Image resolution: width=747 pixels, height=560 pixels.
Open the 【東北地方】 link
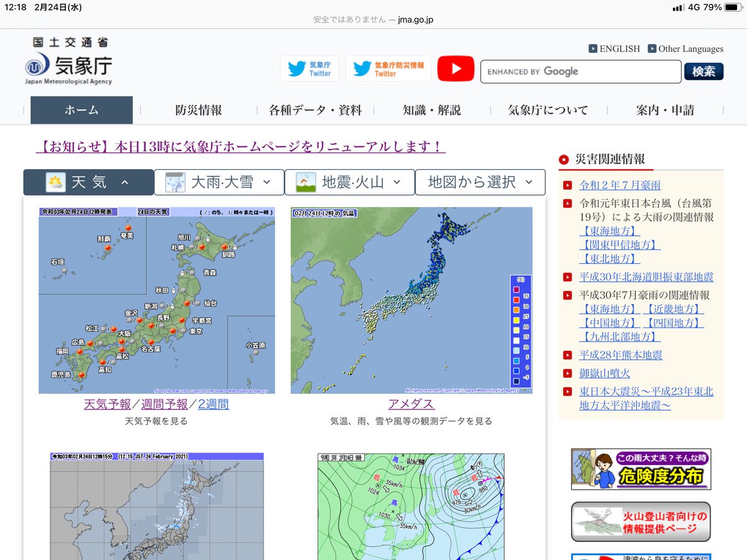coord(609,259)
